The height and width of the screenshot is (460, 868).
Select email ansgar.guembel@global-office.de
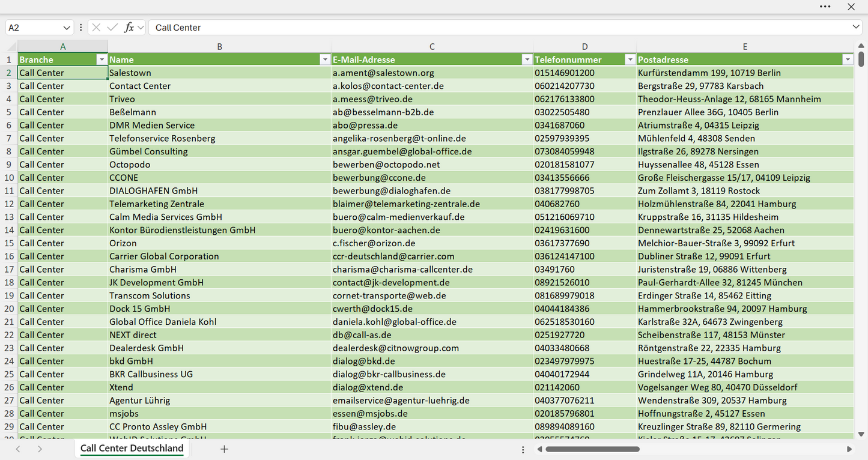[432, 151]
